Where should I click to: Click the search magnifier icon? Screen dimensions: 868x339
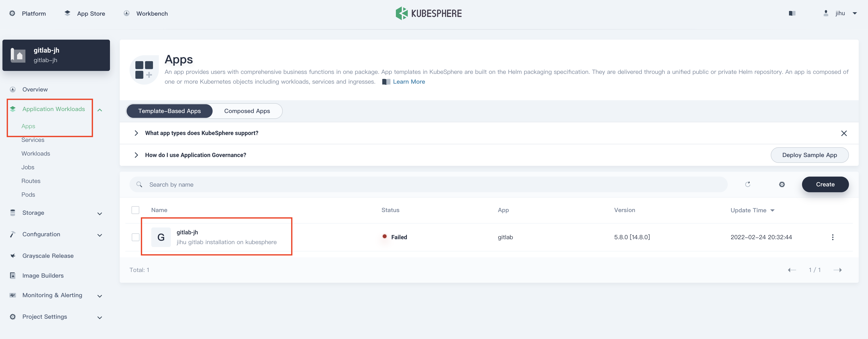pyautogui.click(x=139, y=184)
